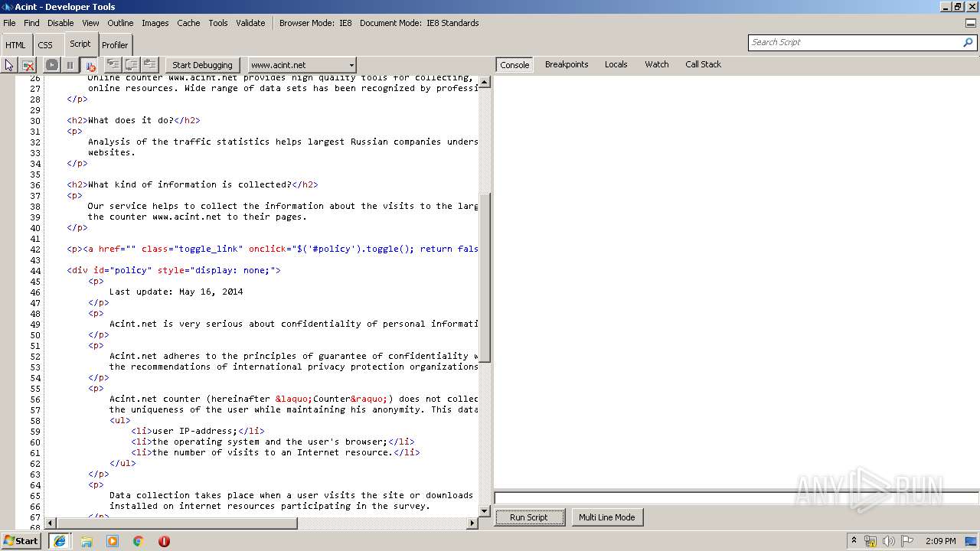Open the View menu
Image resolution: width=980 pixels, height=551 pixels.
(90, 23)
